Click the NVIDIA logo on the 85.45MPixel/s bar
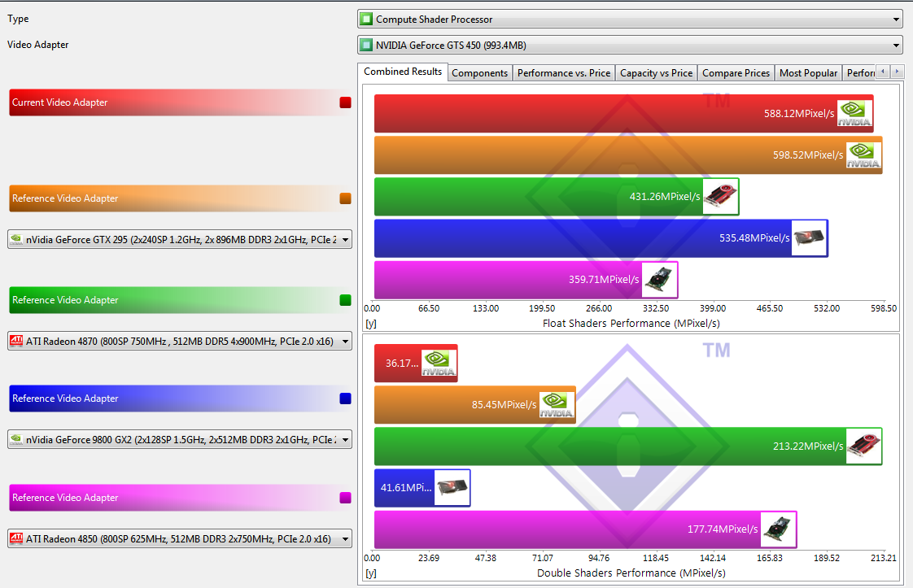This screenshot has width=913, height=588. [x=557, y=405]
